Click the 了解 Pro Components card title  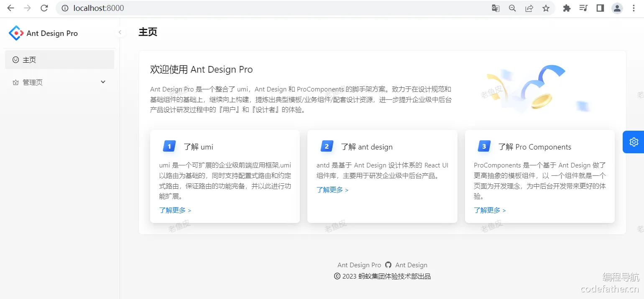[x=534, y=147]
